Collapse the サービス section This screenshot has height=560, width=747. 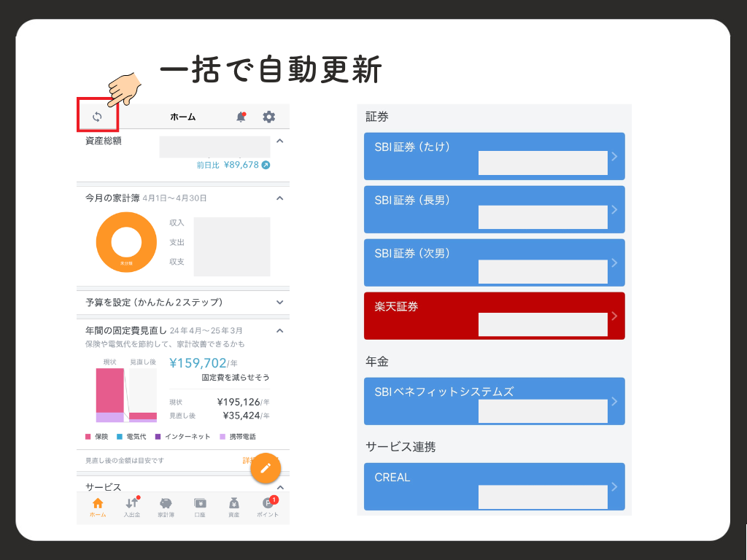pos(280,487)
